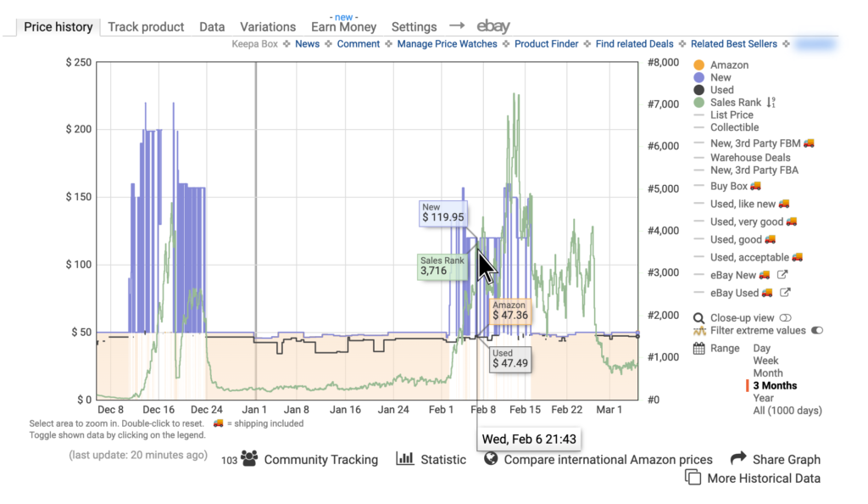Click the New series purple color dot

tap(698, 77)
